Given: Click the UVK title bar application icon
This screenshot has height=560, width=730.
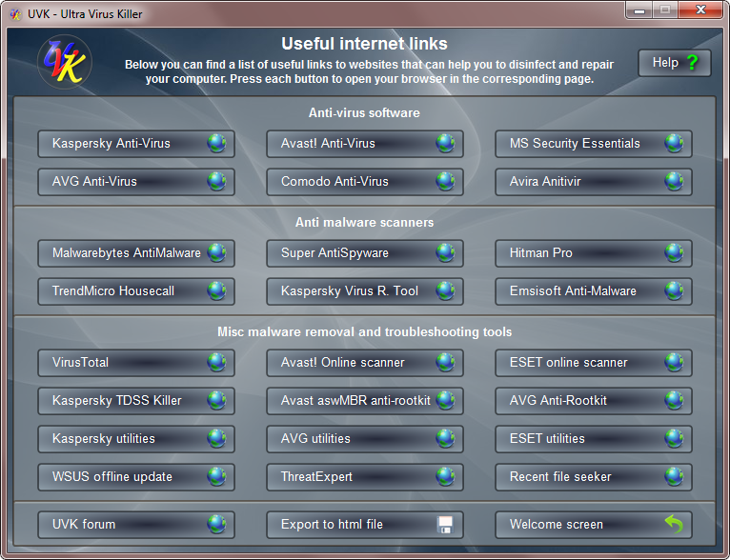Looking at the screenshot, I should click(x=15, y=14).
